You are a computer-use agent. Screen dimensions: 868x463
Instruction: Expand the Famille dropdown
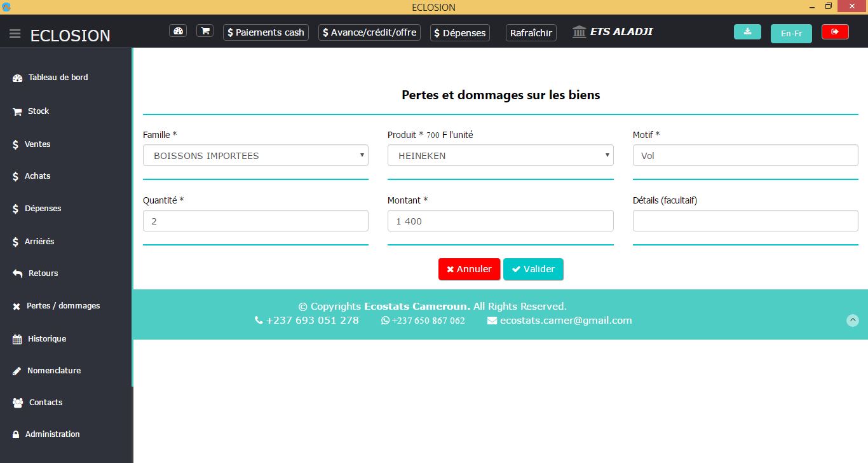click(255, 156)
